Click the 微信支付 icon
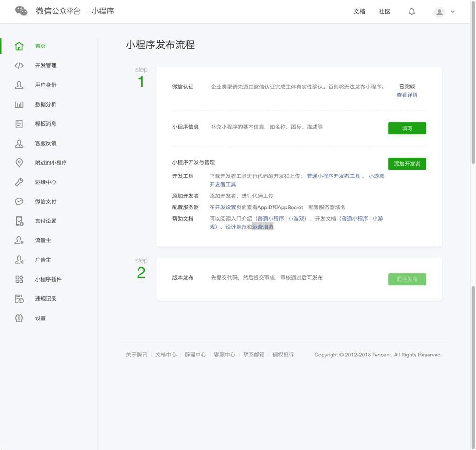 [x=19, y=201]
